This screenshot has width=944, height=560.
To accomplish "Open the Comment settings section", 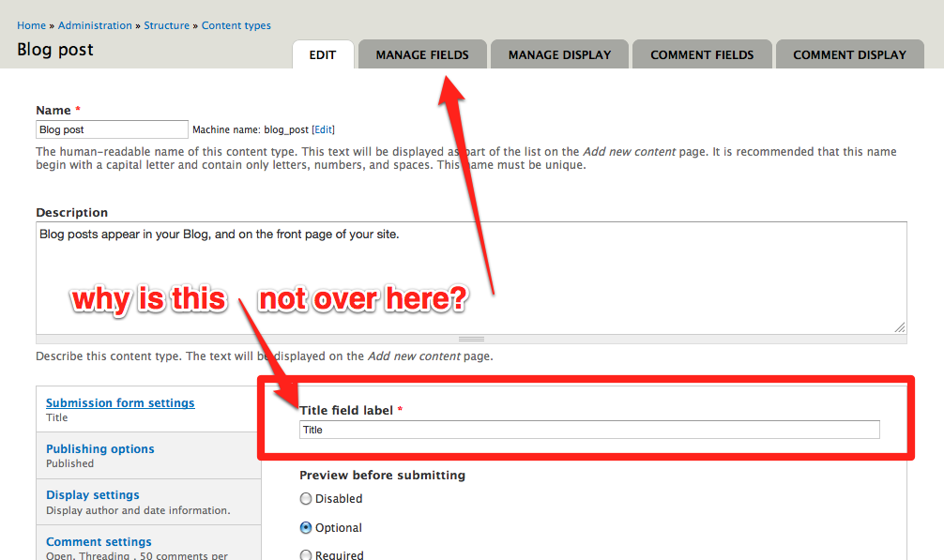I will (98, 541).
